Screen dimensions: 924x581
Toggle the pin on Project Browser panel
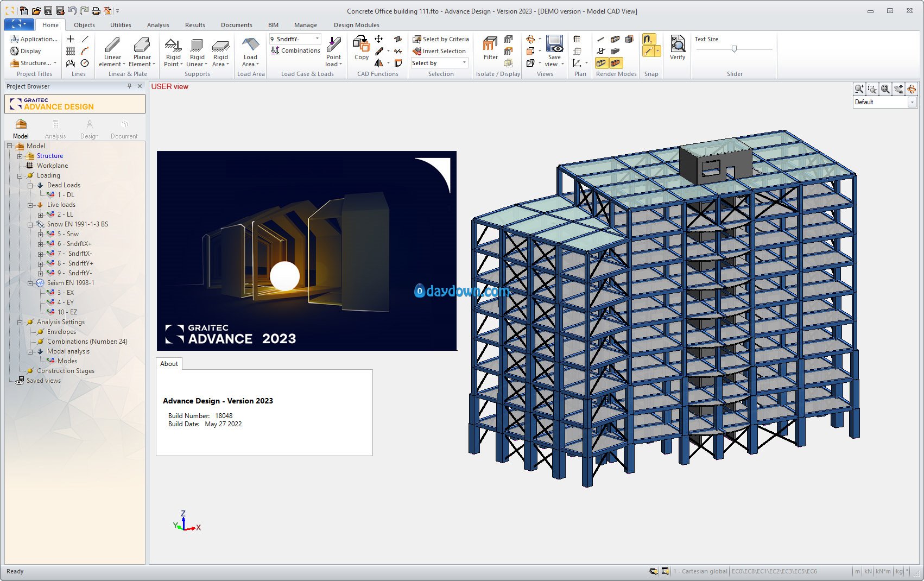129,86
